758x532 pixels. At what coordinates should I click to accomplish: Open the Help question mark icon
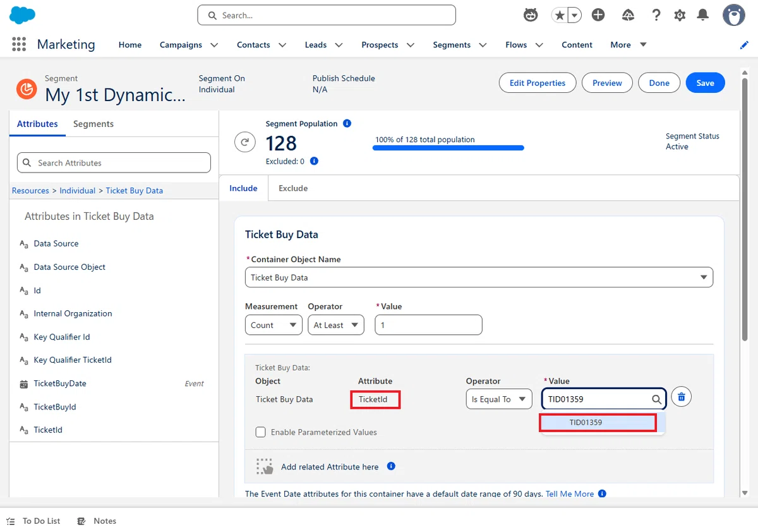(x=656, y=15)
